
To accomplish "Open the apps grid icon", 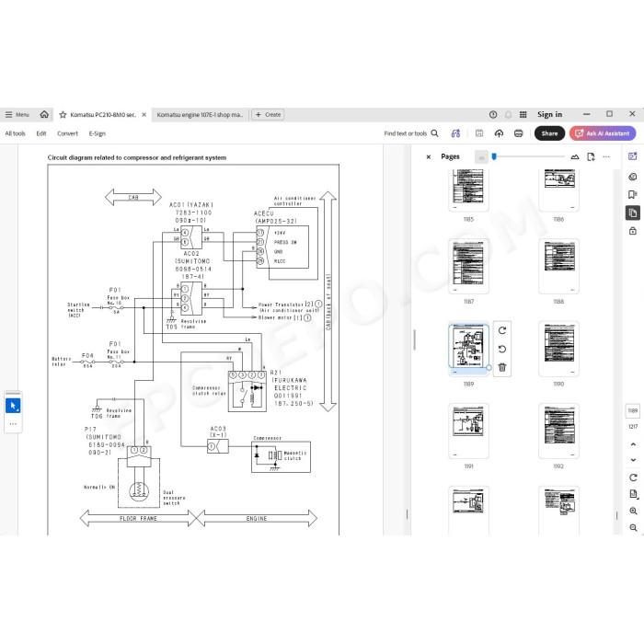I will (523, 115).
